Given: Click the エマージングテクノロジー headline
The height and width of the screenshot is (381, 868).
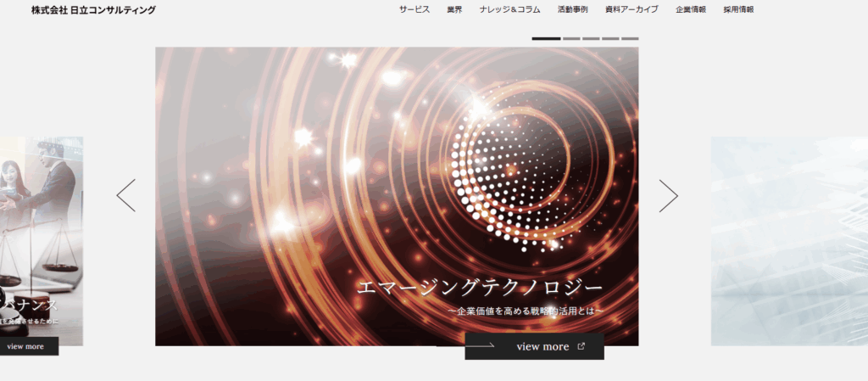Looking at the screenshot, I should (x=480, y=289).
